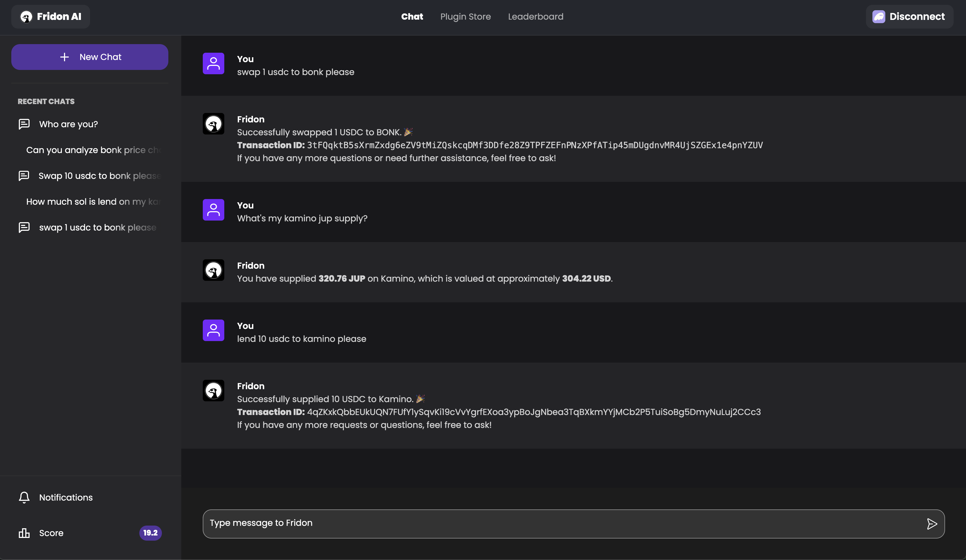Click the Disconnect button

(x=910, y=16)
